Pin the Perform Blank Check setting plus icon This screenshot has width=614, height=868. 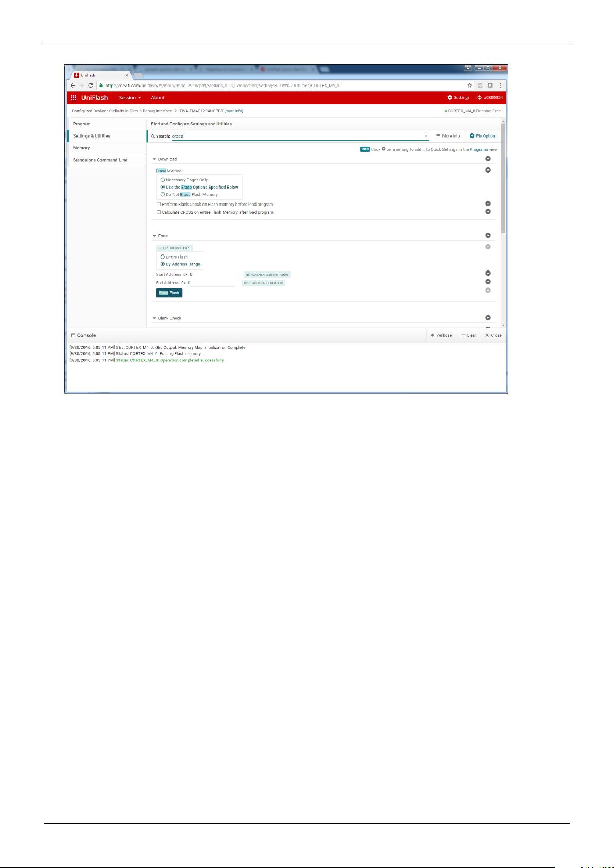488,204
